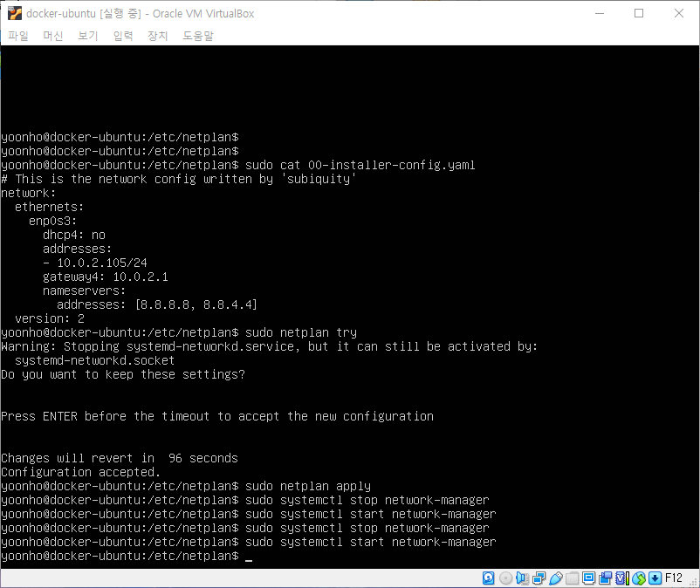Click 'Do you want to keep these settings?' text
Viewport: 700px width, 588px height.
(x=123, y=374)
